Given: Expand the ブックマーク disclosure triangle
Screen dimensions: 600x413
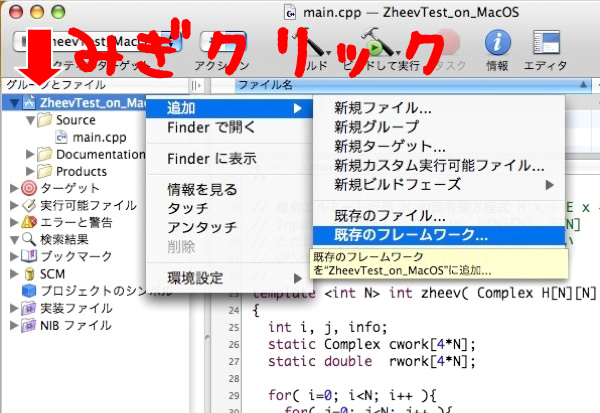Looking at the screenshot, I should point(14,256).
